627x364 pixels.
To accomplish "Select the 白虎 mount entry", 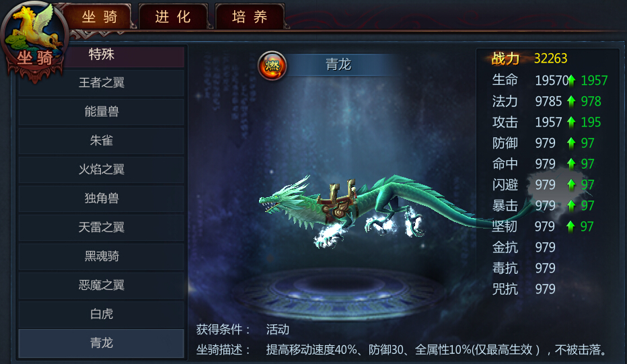I will (x=101, y=314).
